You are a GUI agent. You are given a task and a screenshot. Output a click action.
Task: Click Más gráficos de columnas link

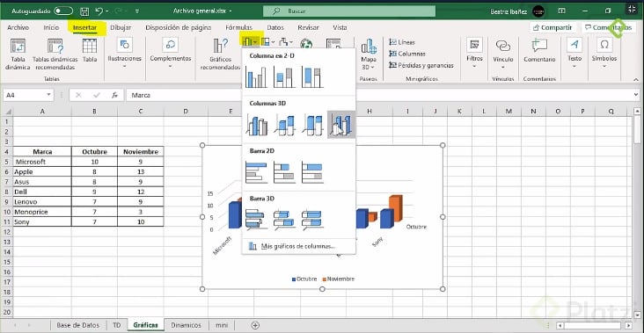tap(298, 247)
